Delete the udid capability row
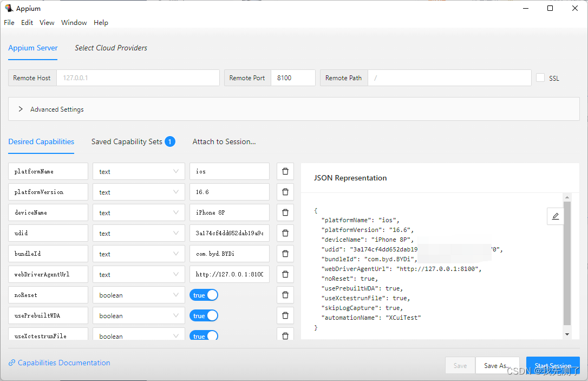This screenshot has width=588, height=381. coord(285,233)
